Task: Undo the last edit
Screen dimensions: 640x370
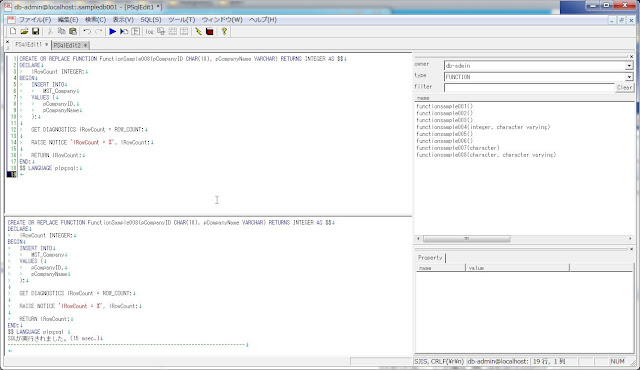Action: pyautogui.click(x=87, y=31)
